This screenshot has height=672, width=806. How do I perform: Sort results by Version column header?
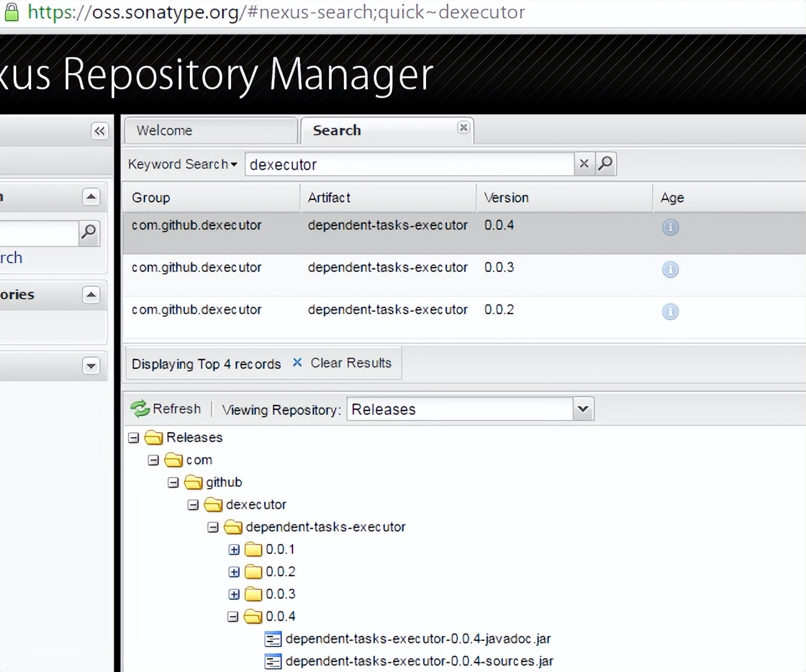point(564,198)
